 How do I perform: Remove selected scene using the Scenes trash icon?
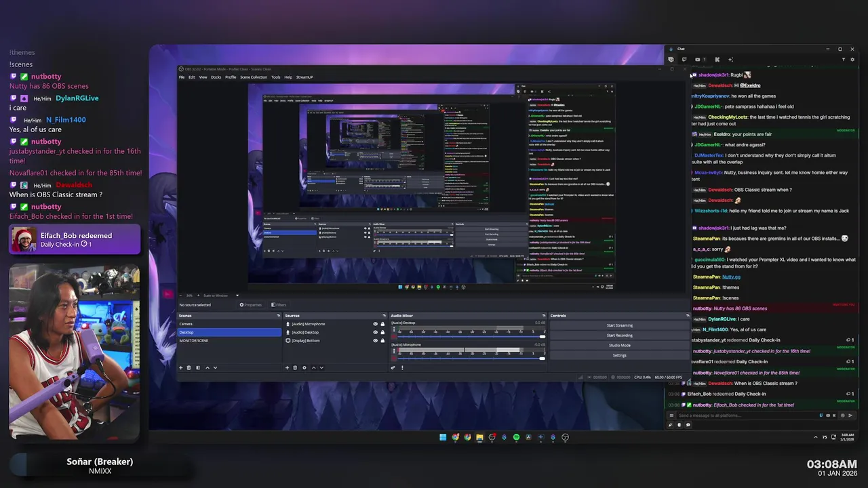tap(189, 367)
